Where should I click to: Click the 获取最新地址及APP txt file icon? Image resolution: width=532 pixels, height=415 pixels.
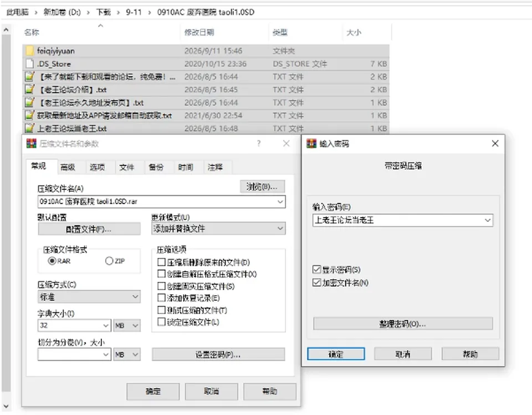(x=30, y=115)
